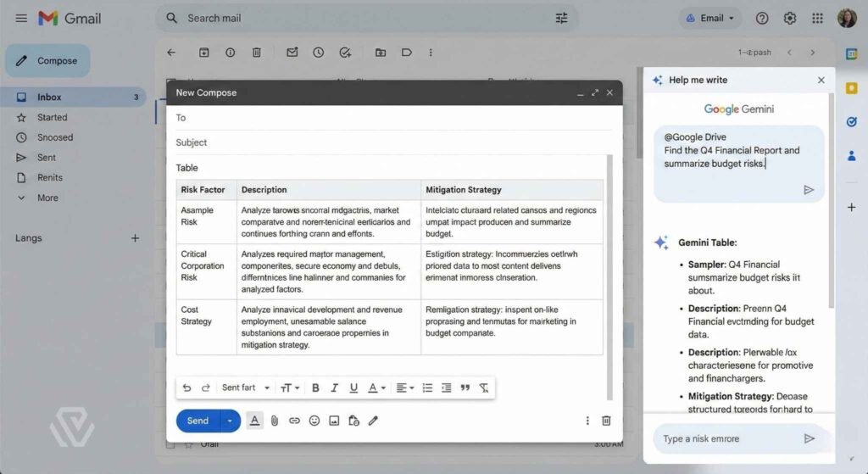The height and width of the screenshot is (474, 868).
Task: Toggle the formatting options bar
Action: point(254,421)
